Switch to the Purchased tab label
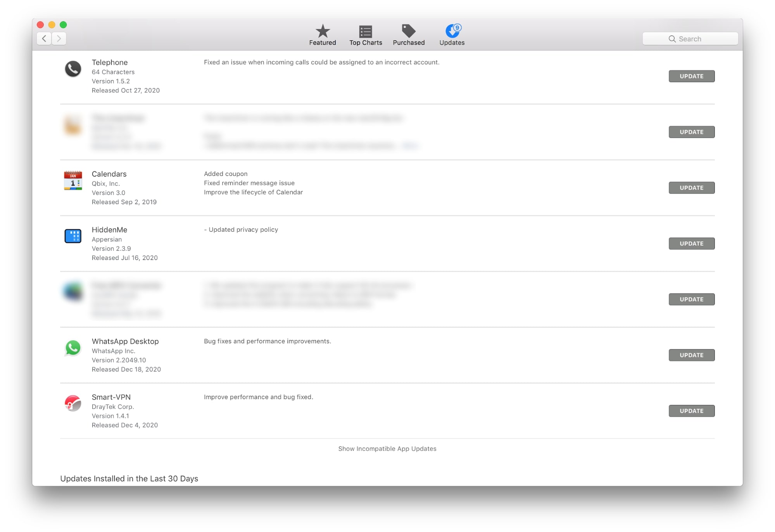Viewport: 775px width, 532px height. [409, 43]
